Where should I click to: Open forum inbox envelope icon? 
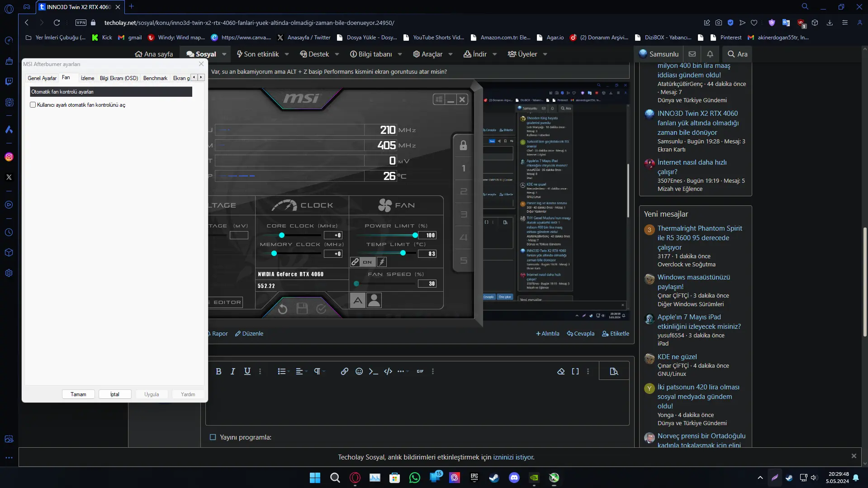point(692,54)
